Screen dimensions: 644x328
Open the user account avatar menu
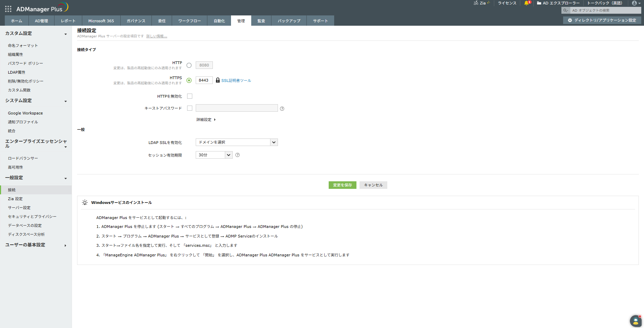pyautogui.click(x=636, y=3)
